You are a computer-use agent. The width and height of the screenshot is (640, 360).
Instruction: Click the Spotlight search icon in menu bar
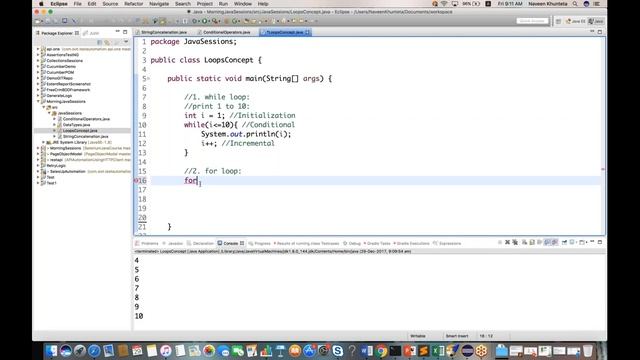click(575, 4)
